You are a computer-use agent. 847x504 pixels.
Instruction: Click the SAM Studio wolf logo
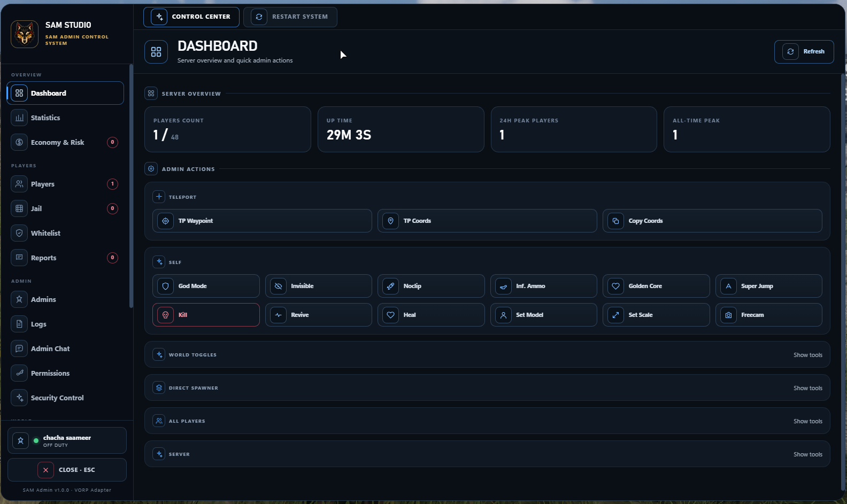tap(25, 34)
